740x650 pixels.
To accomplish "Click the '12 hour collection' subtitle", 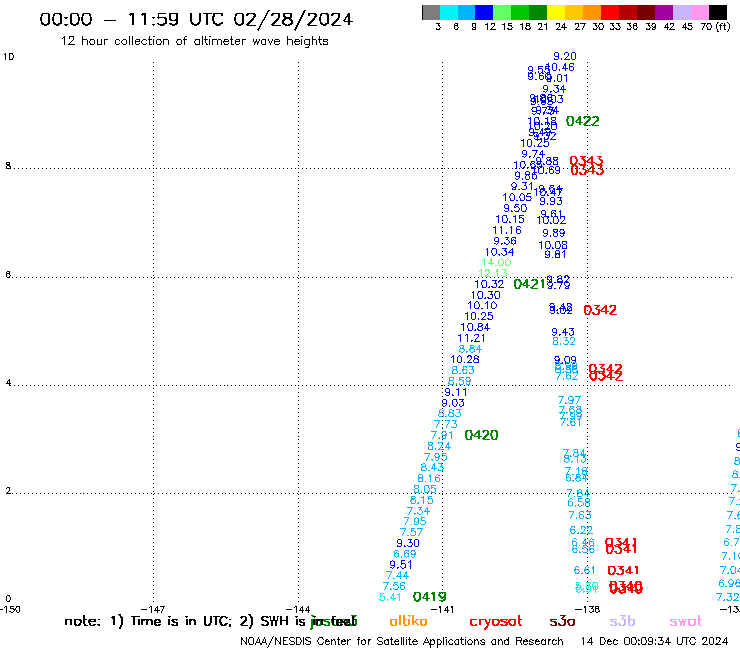I will pyautogui.click(x=194, y=41).
